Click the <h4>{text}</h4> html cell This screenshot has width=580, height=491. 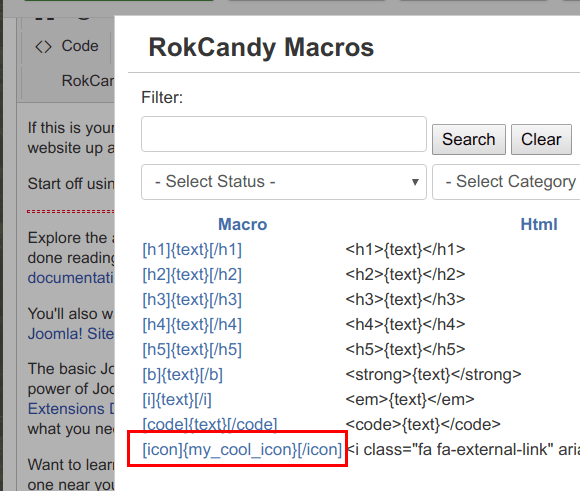pyautogui.click(x=405, y=325)
